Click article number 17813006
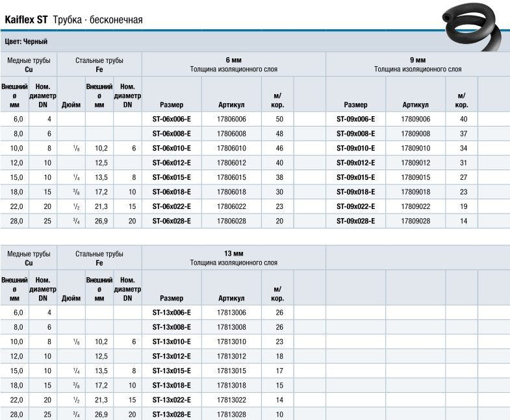This screenshot has width=510, height=420. (231, 313)
